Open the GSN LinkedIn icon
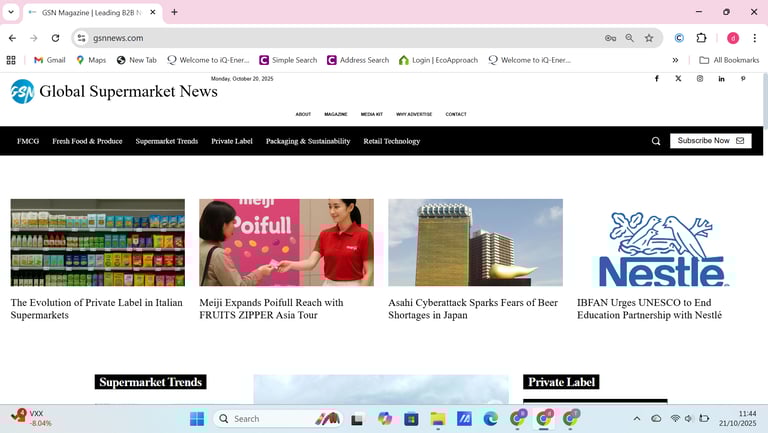The width and height of the screenshot is (768, 433). pos(721,78)
